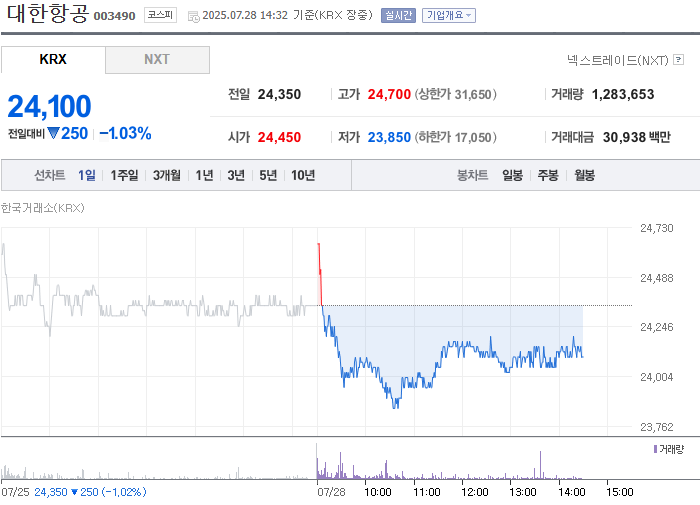Click the high price 24,700
The height and width of the screenshot is (505, 700).
[389, 94]
